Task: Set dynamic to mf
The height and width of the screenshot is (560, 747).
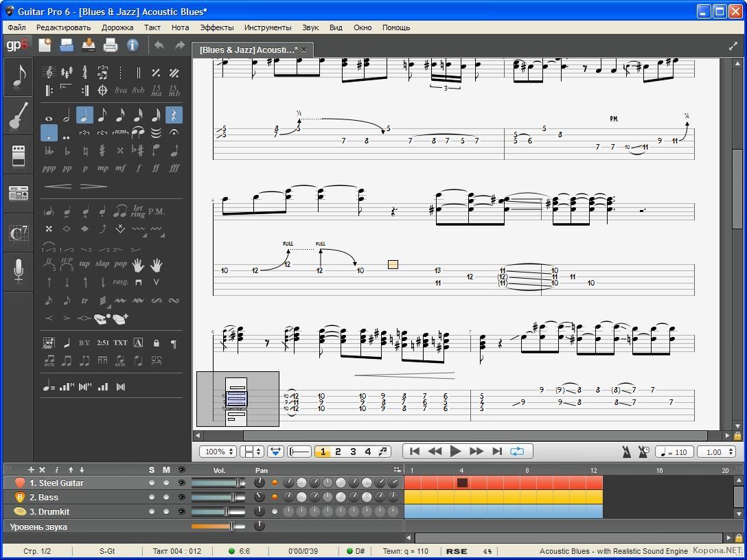Action: [120, 168]
